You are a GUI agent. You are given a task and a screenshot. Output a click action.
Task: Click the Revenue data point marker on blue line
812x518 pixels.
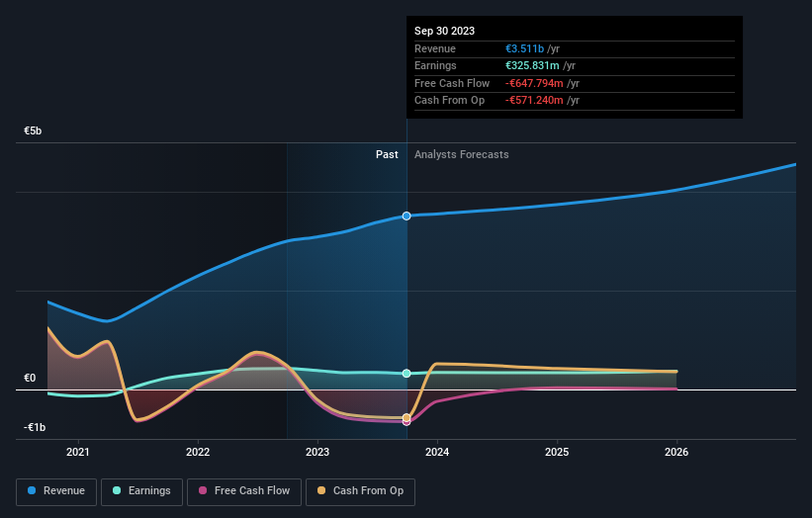tap(406, 216)
